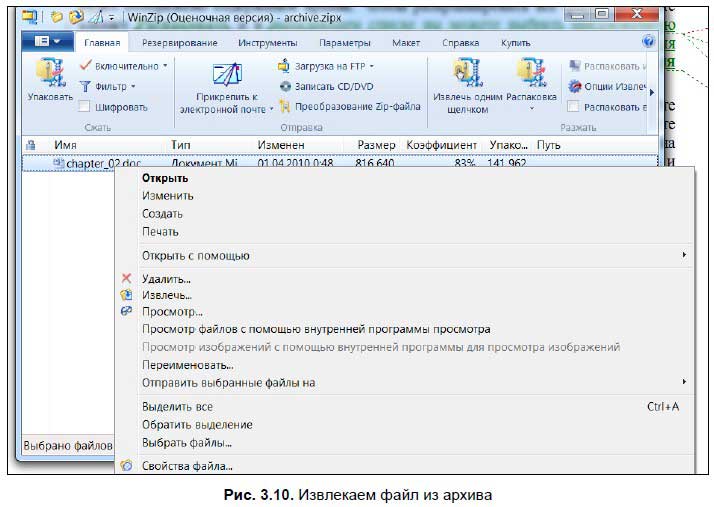This screenshot has height=507, width=714.
Task: Click Записать CD/DVD icon
Action: tap(285, 86)
